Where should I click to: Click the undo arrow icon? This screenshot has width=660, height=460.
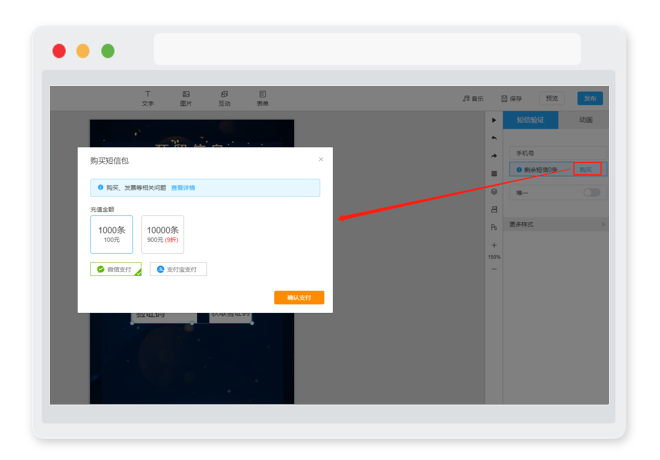[x=494, y=138]
